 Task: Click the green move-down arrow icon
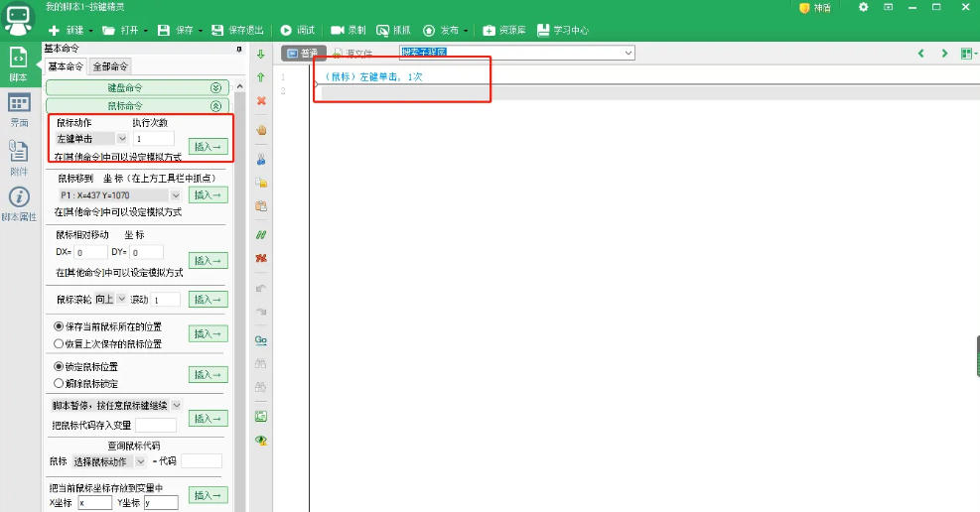tap(261, 54)
